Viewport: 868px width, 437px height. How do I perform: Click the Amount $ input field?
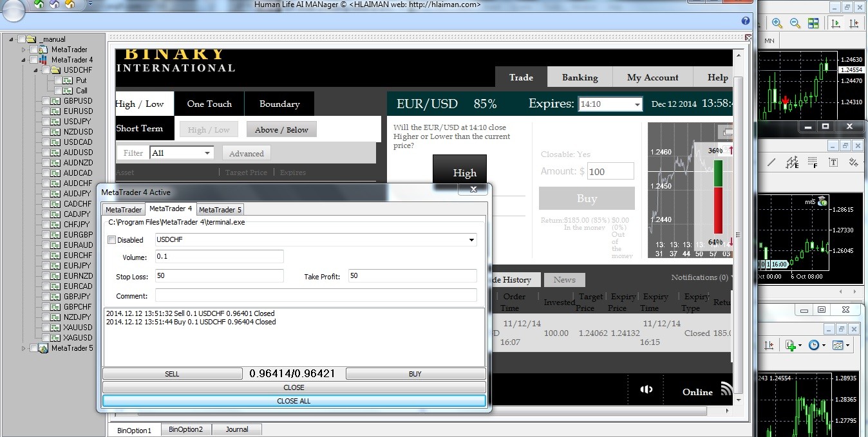[610, 171]
